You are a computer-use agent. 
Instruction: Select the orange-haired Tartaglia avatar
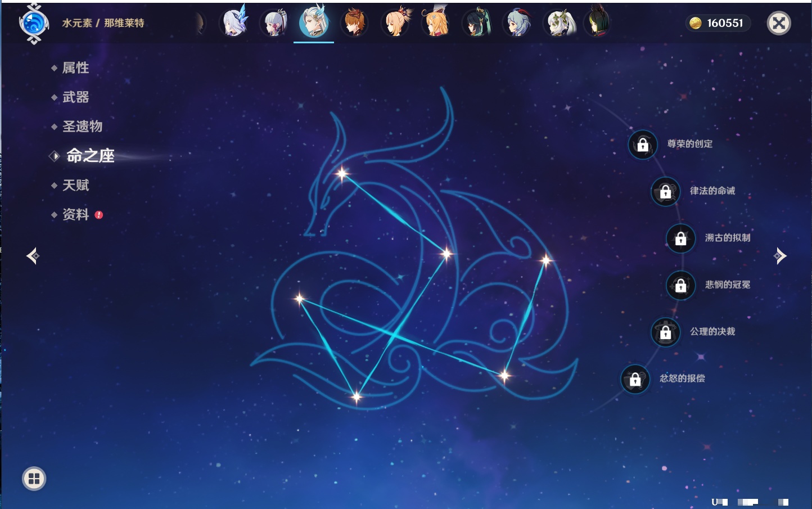(355, 23)
